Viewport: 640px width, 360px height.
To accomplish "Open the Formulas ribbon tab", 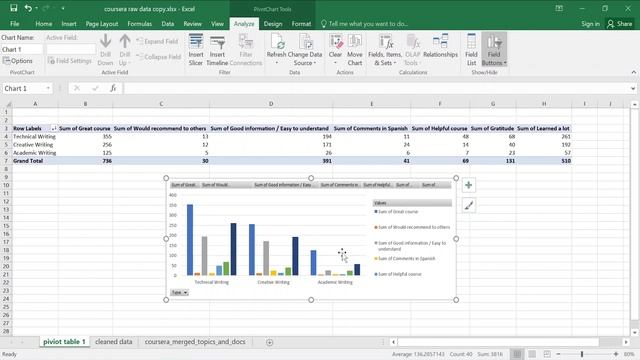I will pos(140,24).
